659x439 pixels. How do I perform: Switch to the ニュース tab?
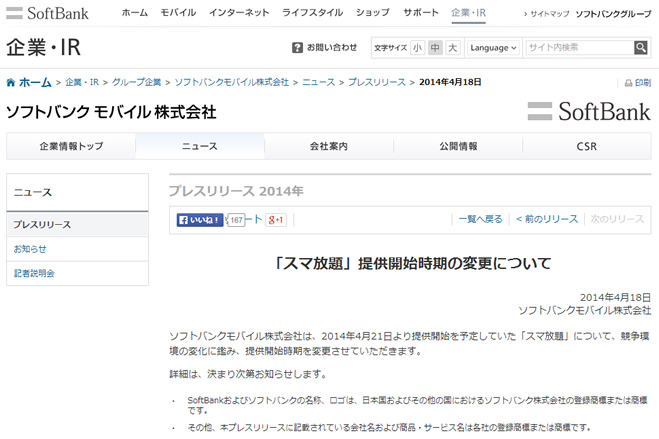(x=200, y=146)
